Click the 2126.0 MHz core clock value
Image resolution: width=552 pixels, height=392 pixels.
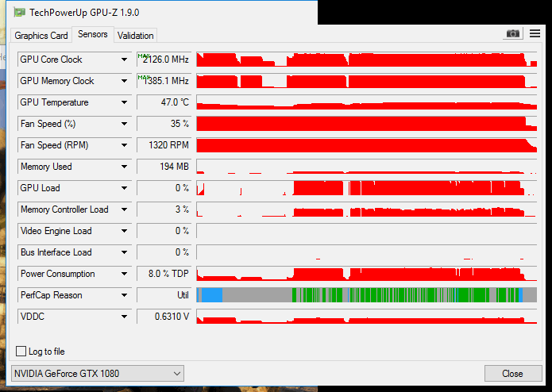click(x=164, y=60)
